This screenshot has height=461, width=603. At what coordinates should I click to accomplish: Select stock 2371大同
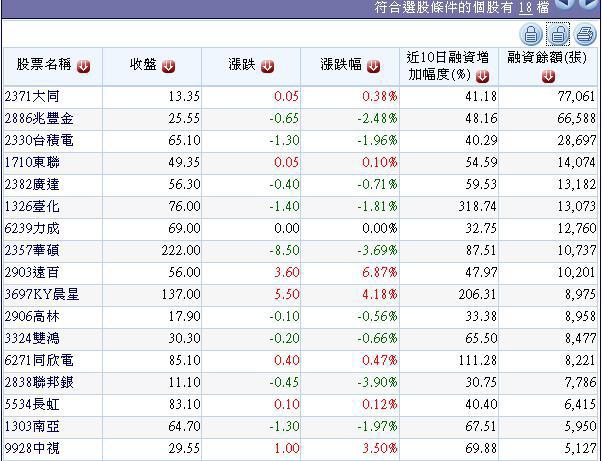click(32, 96)
